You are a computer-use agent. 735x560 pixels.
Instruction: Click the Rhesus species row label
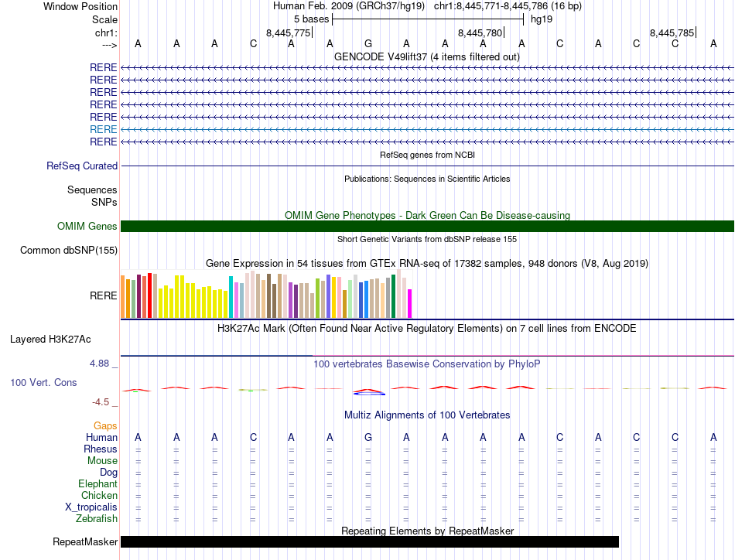click(101, 449)
